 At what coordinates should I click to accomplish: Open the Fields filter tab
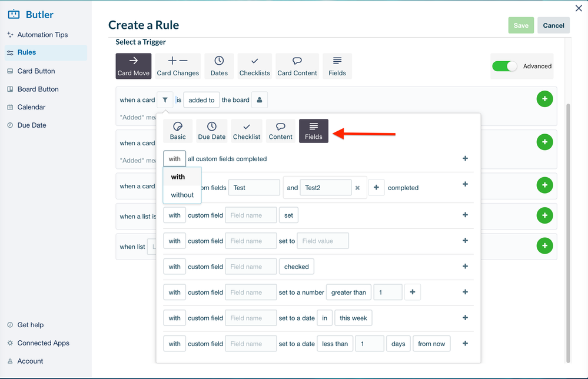click(x=314, y=131)
